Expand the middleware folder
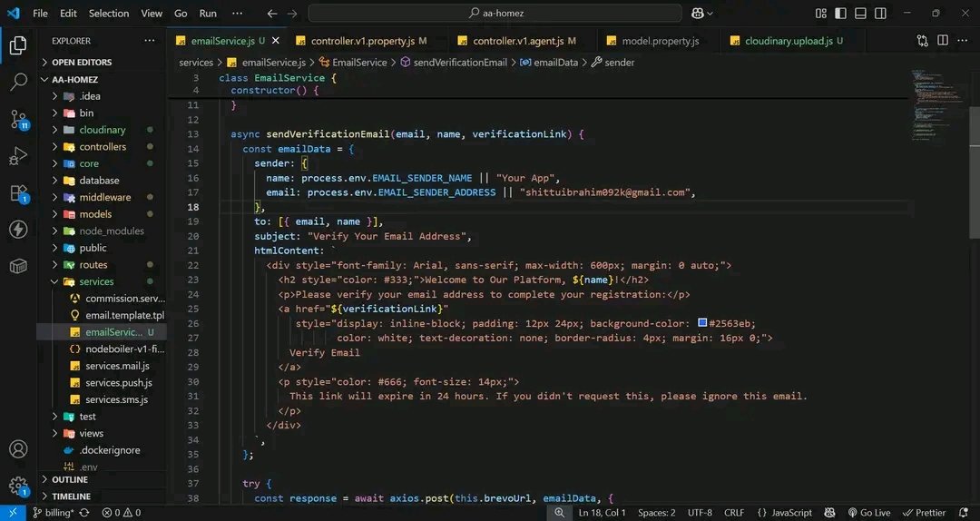This screenshot has height=521, width=980. (x=105, y=198)
